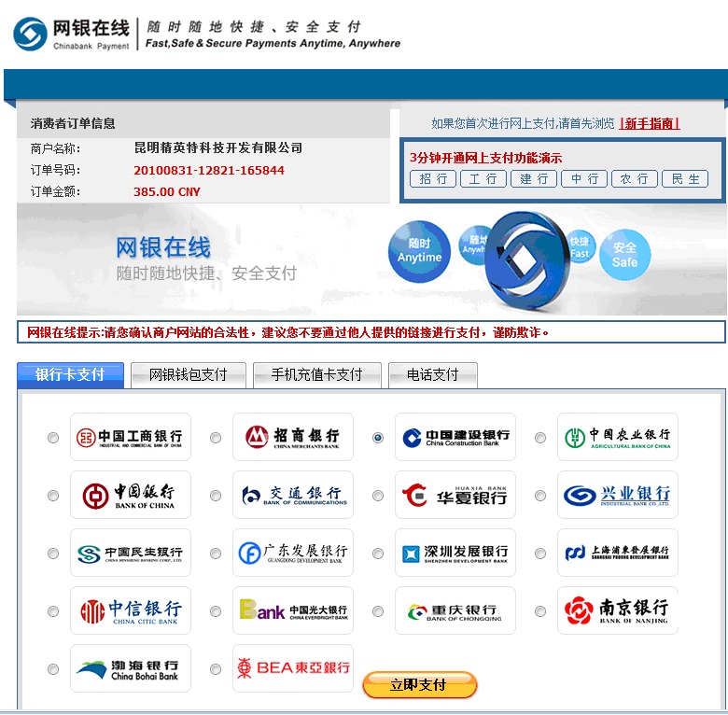Click the Agricultural Bank of China logo
The width and height of the screenshot is (728, 715).
pyautogui.click(x=618, y=437)
